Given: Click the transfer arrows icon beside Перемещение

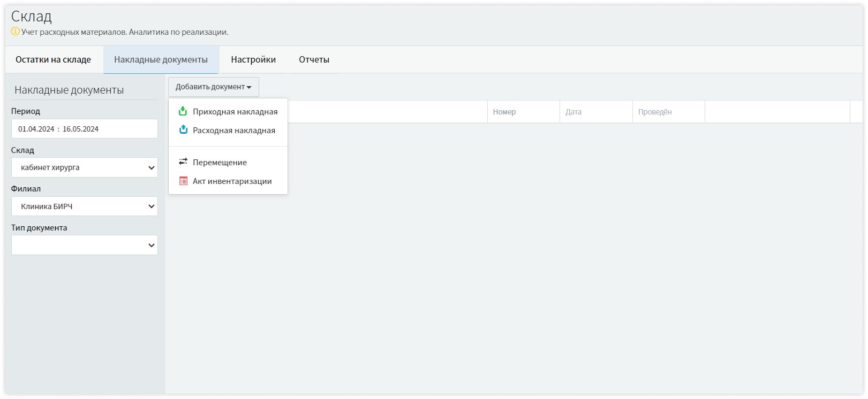Looking at the screenshot, I should pyautogui.click(x=183, y=162).
